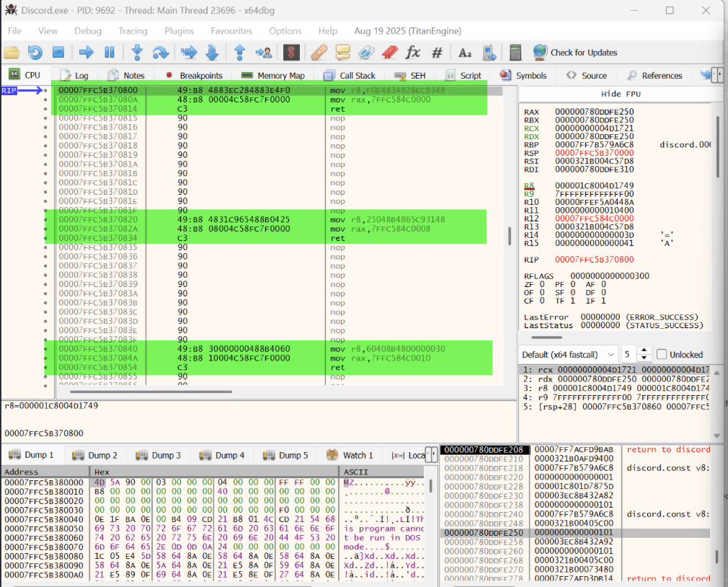Open the Plugins menu
The height and width of the screenshot is (587, 728).
tap(179, 31)
